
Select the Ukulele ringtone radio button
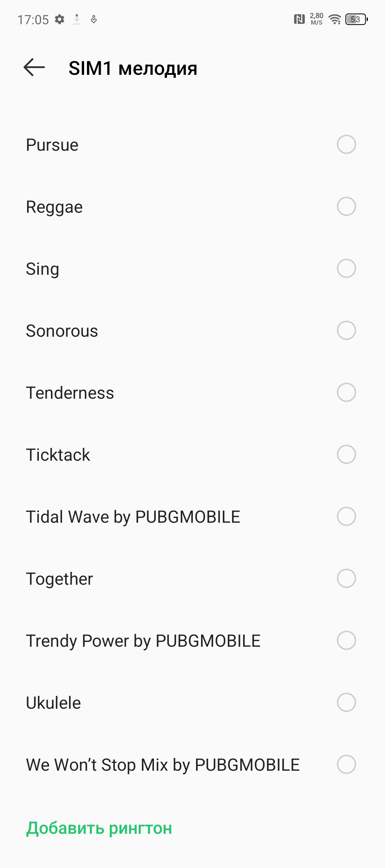pyautogui.click(x=346, y=702)
